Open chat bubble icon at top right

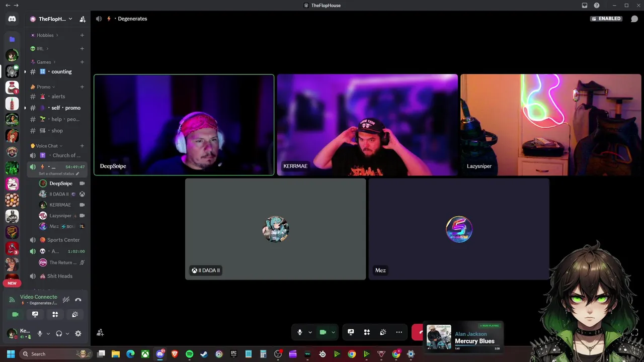point(634,19)
